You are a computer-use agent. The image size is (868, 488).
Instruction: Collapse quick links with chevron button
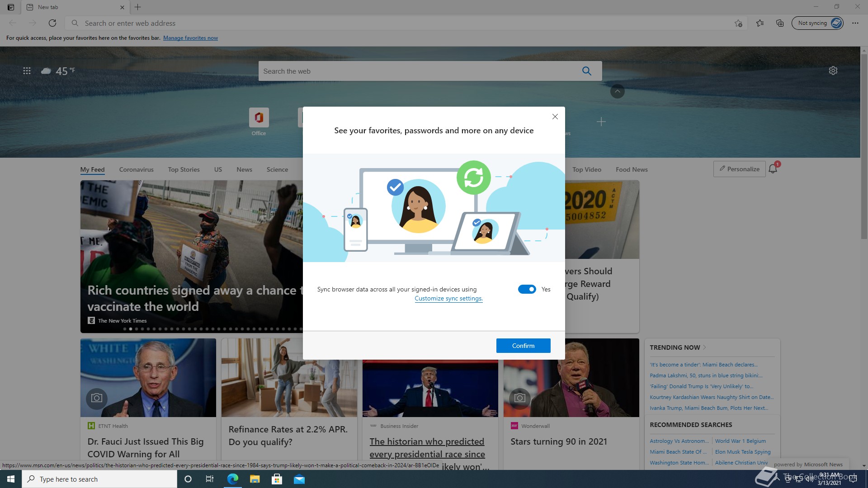618,91
